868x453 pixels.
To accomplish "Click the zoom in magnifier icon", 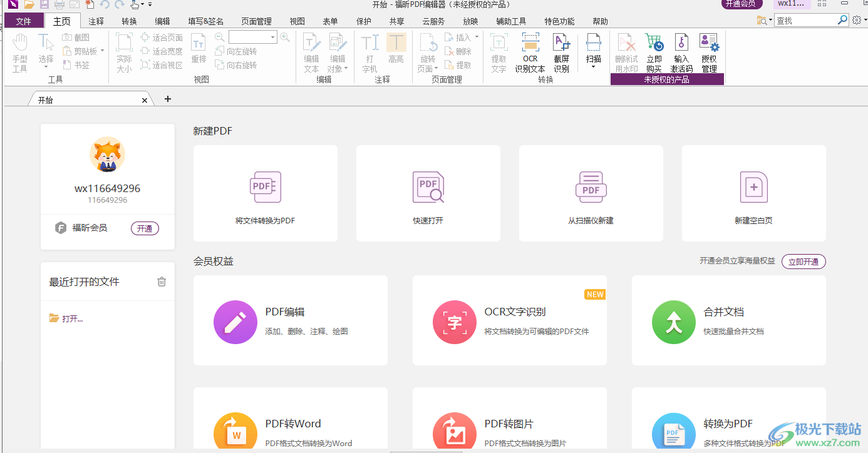I will 285,38.
